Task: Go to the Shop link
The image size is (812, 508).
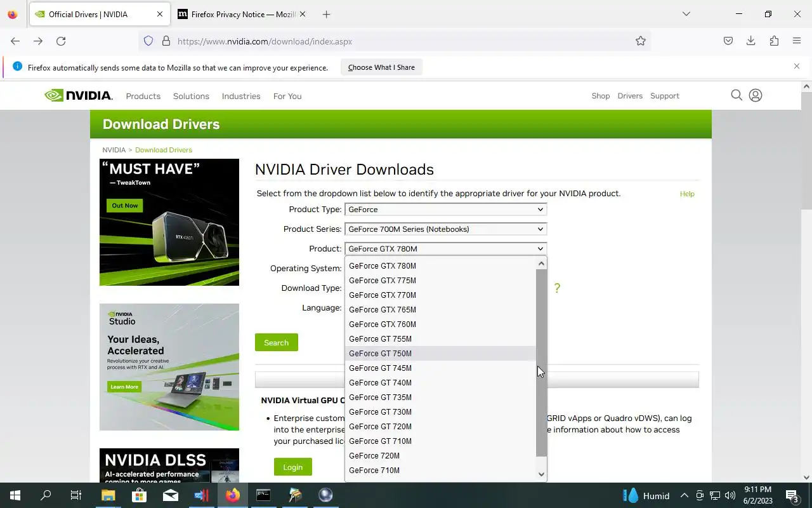Action: (x=601, y=96)
